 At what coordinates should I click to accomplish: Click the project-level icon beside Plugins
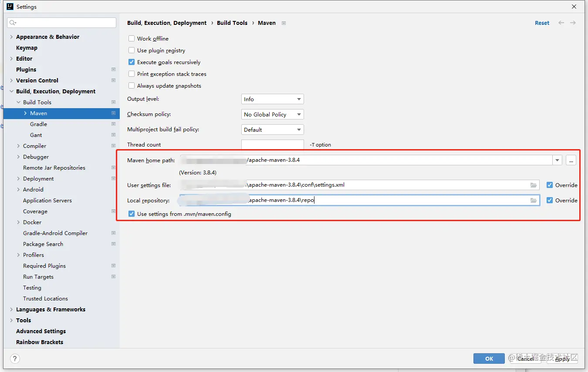pos(113,69)
